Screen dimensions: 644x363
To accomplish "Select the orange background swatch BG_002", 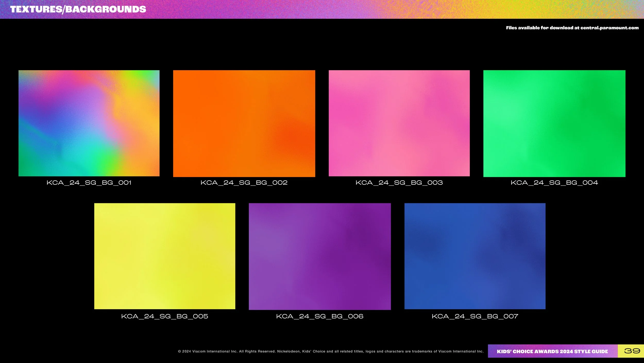I will pos(244,123).
